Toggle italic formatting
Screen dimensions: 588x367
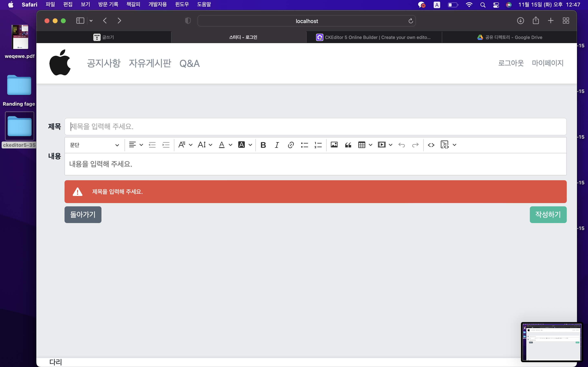coord(277,145)
